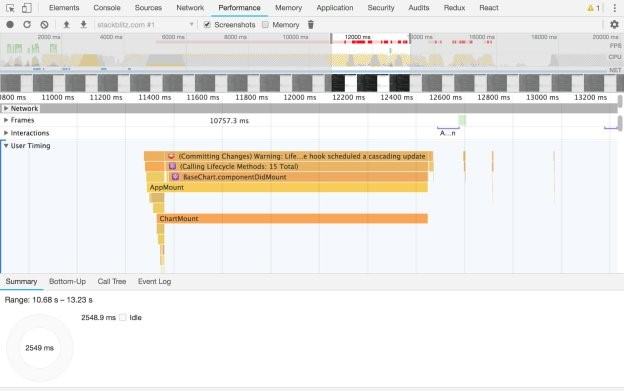Enable the Memory checkbox
Viewport: 624px width, 391px height.
[x=265, y=25]
